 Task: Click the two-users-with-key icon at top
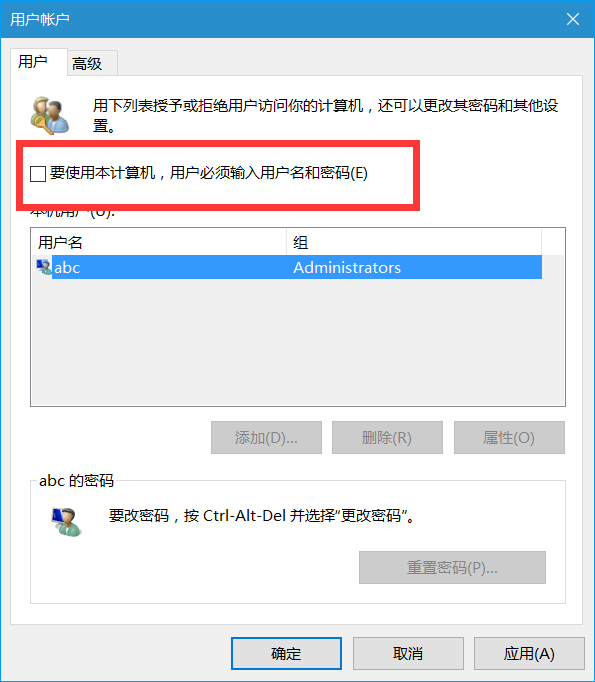49,115
